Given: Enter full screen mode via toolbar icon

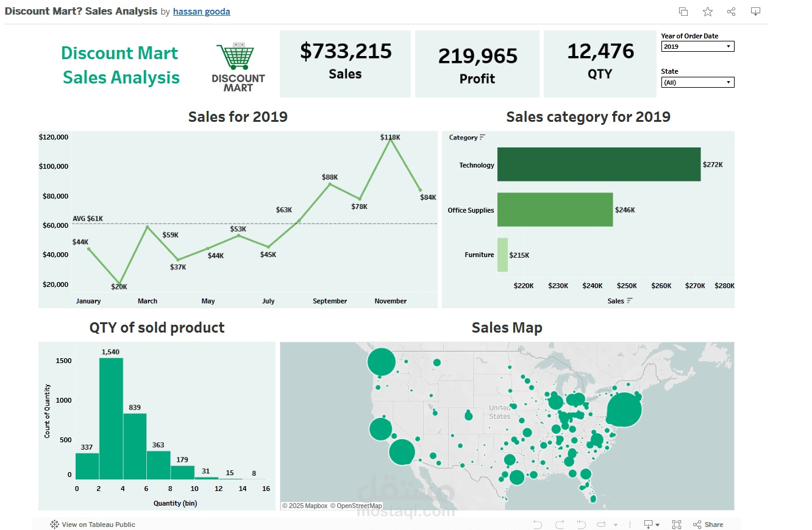Looking at the screenshot, I should (677, 525).
